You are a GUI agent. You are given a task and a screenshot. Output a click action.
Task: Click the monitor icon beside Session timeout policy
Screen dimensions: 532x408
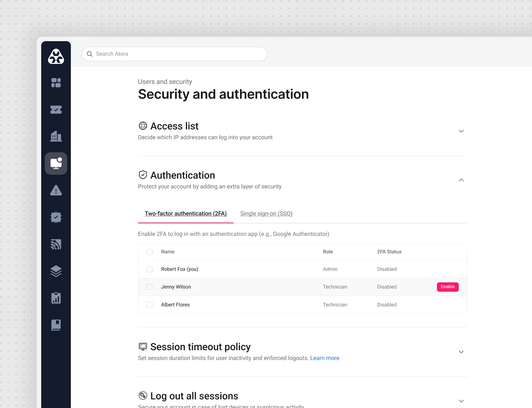pyautogui.click(x=143, y=346)
